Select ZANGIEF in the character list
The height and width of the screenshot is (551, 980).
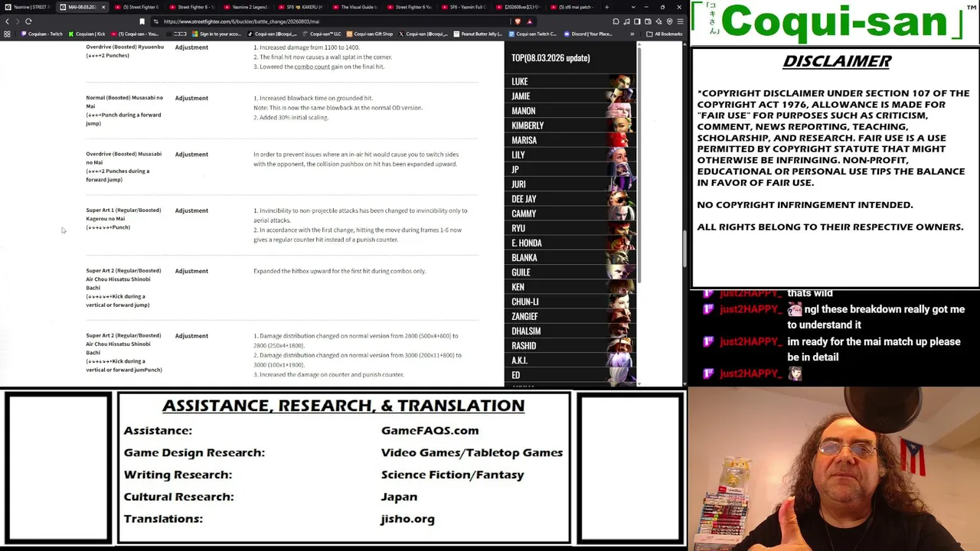[x=570, y=316]
